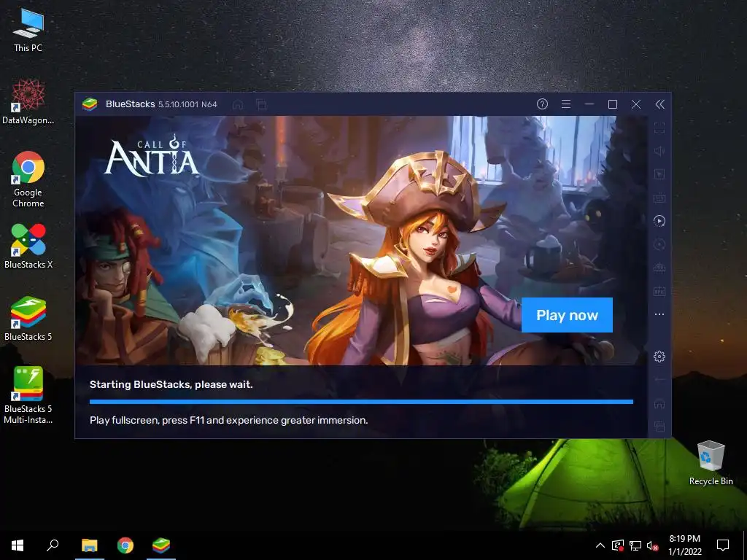Click the sync tray icon with red dot

pyautogui.click(x=618, y=545)
